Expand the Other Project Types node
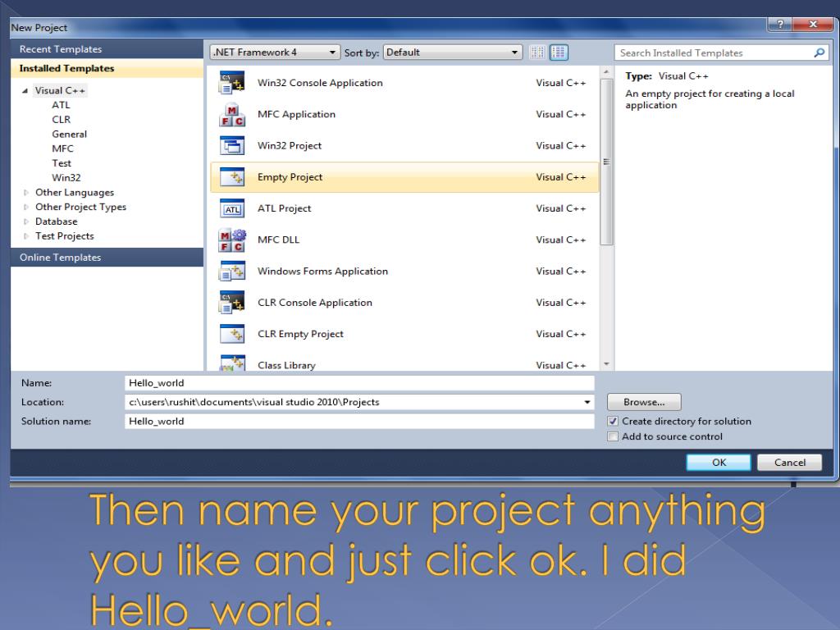 (x=25, y=207)
